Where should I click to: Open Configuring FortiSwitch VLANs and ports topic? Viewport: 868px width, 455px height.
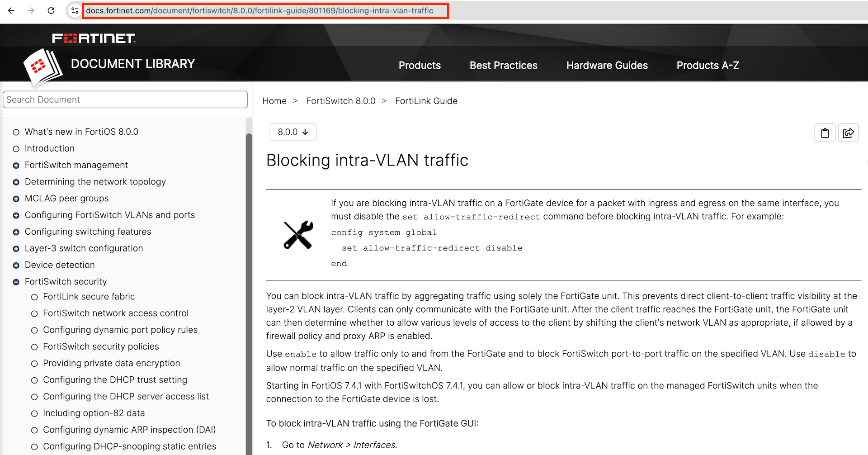pyautogui.click(x=110, y=215)
